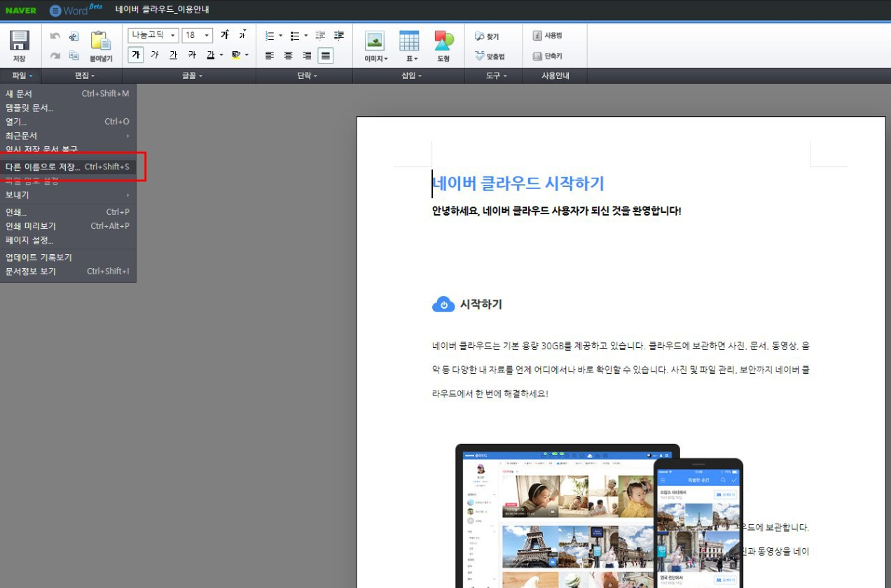Open the 사용안내 tab

coord(555,76)
